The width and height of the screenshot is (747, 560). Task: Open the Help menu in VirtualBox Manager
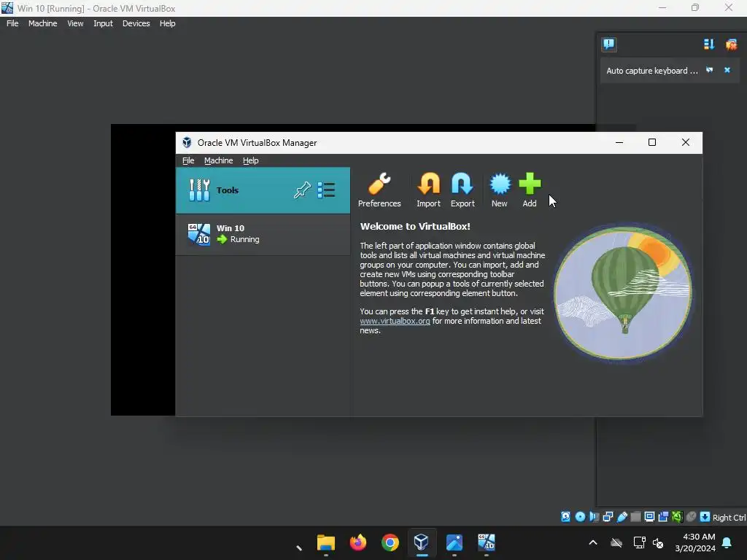pyautogui.click(x=251, y=160)
